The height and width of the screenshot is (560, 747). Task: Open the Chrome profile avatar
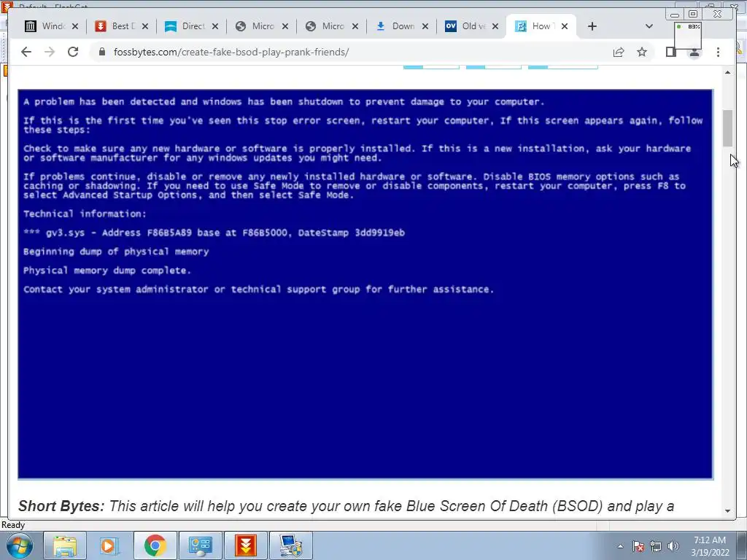694,52
